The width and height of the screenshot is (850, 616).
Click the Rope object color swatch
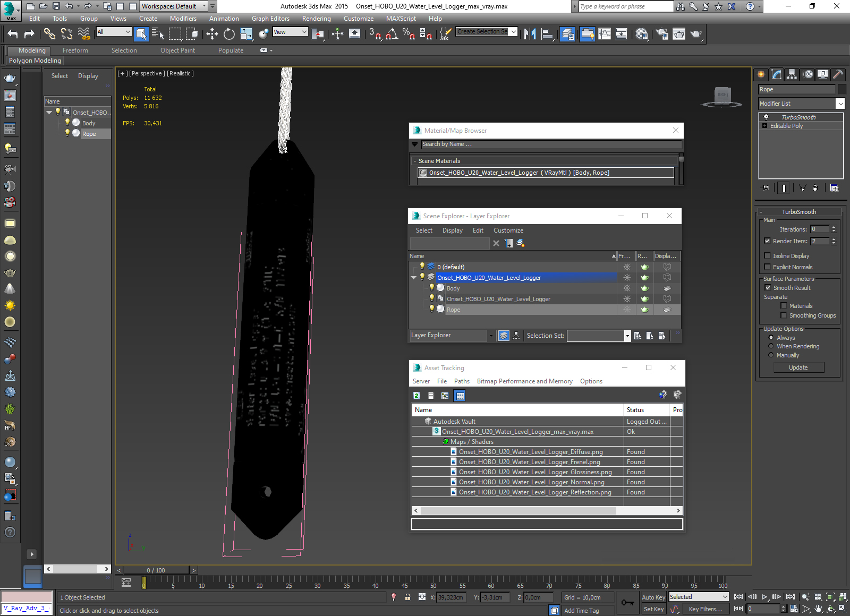tap(842, 89)
